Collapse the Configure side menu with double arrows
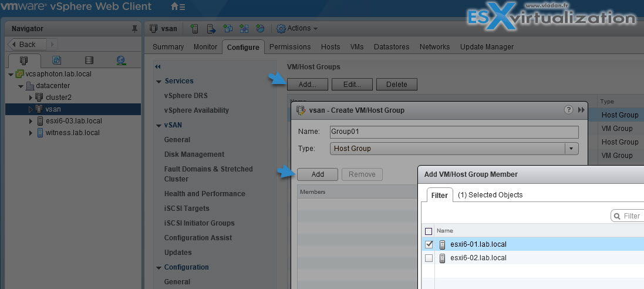Screen dimensions: 644x289 pyautogui.click(x=158, y=66)
